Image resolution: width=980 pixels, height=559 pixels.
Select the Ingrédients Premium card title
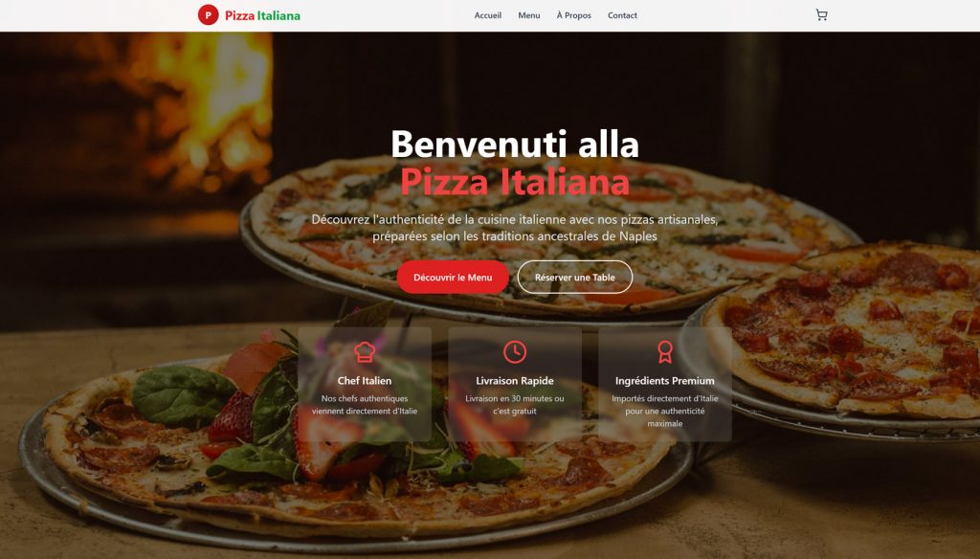pyautogui.click(x=664, y=381)
